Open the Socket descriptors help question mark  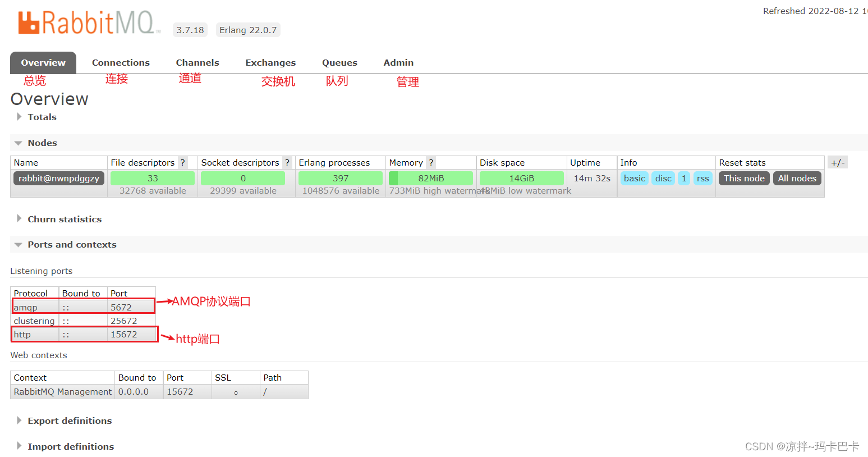(287, 163)
